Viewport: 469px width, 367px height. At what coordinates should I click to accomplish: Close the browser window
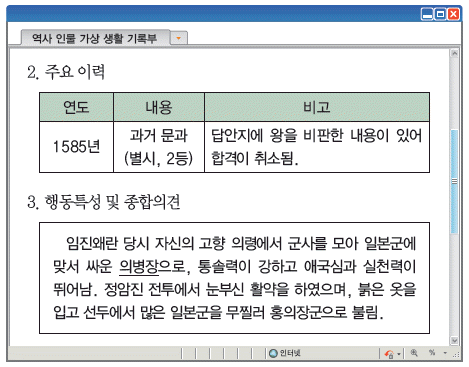(x=453, y=14)
